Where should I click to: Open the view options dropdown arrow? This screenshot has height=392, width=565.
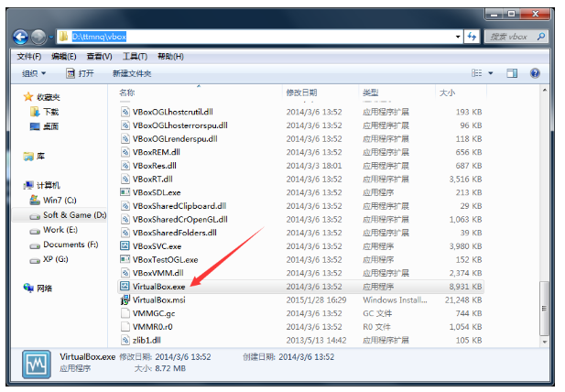click(491, 73)
